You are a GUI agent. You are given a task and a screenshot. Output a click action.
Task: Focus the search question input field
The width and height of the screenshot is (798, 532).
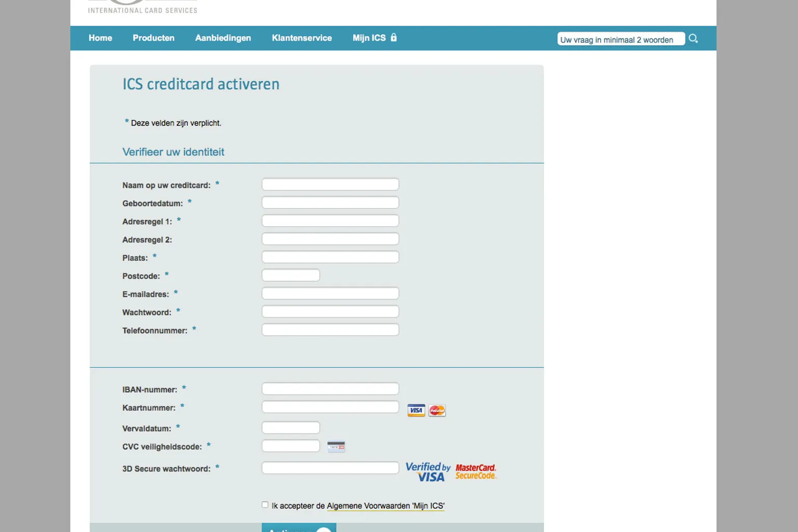pyautogui.click(x=620, y=39)
